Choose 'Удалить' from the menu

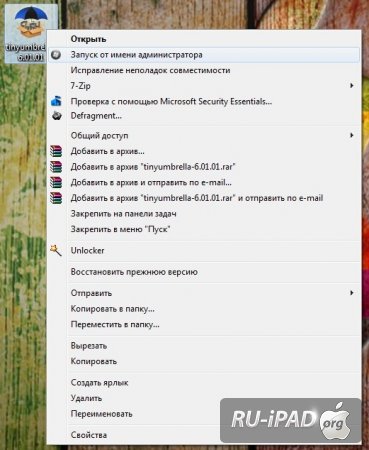pos(204,398)
